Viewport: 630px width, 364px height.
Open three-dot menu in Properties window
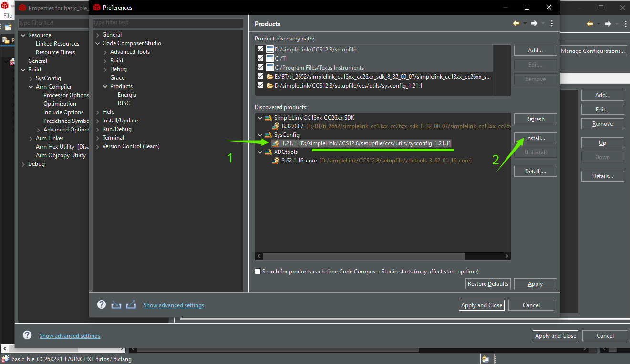pos(625,23)
